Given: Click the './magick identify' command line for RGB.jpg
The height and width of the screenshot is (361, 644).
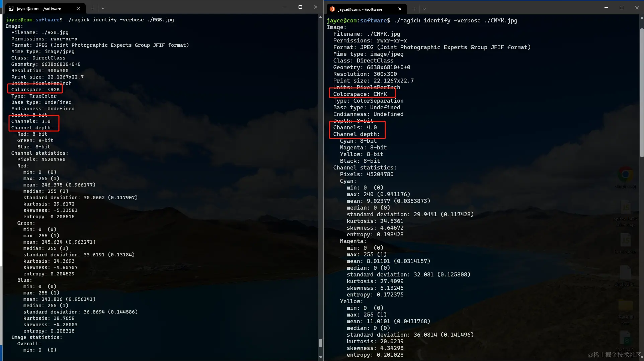Looking at the screenshot, I should 120,20.
